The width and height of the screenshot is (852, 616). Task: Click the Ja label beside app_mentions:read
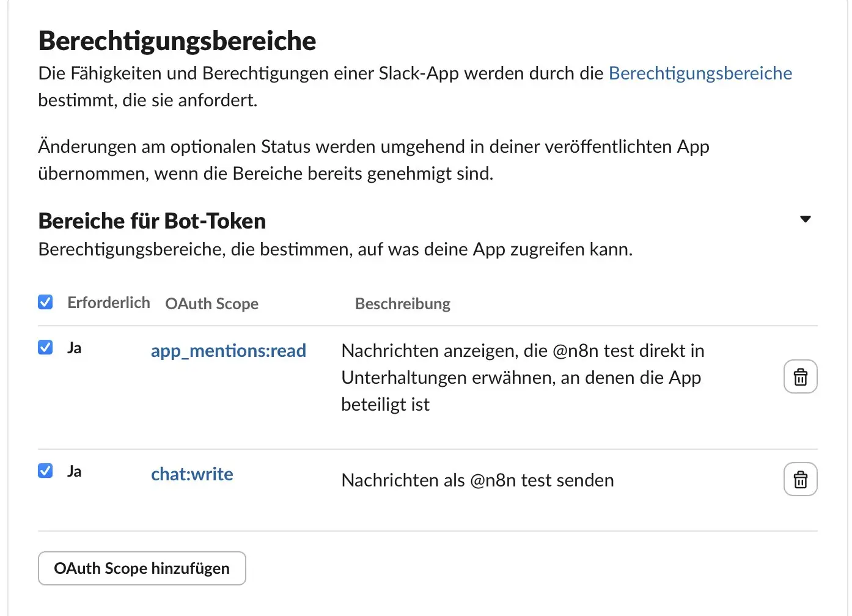pos(75,347)
